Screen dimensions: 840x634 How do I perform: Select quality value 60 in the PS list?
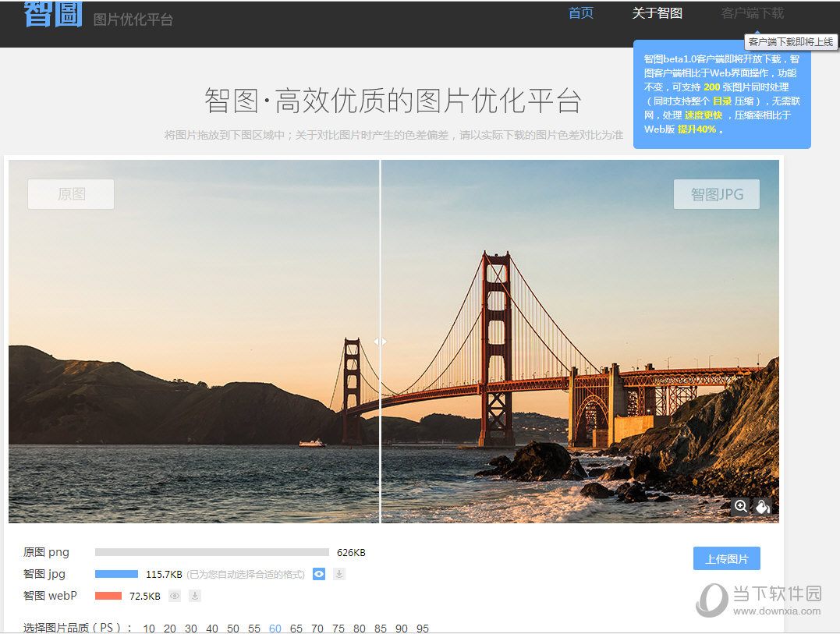tap(275, 628)
